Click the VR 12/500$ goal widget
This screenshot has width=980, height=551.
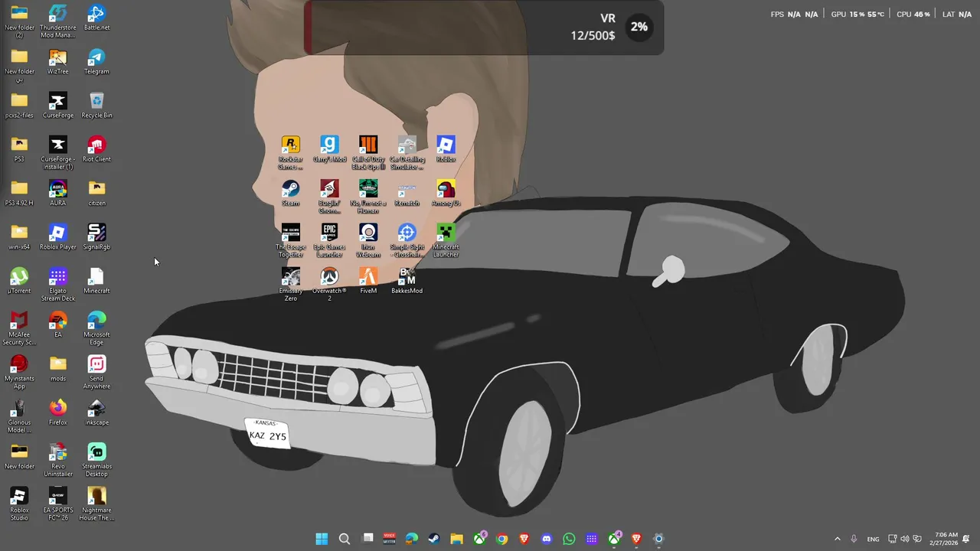(484, 28)
